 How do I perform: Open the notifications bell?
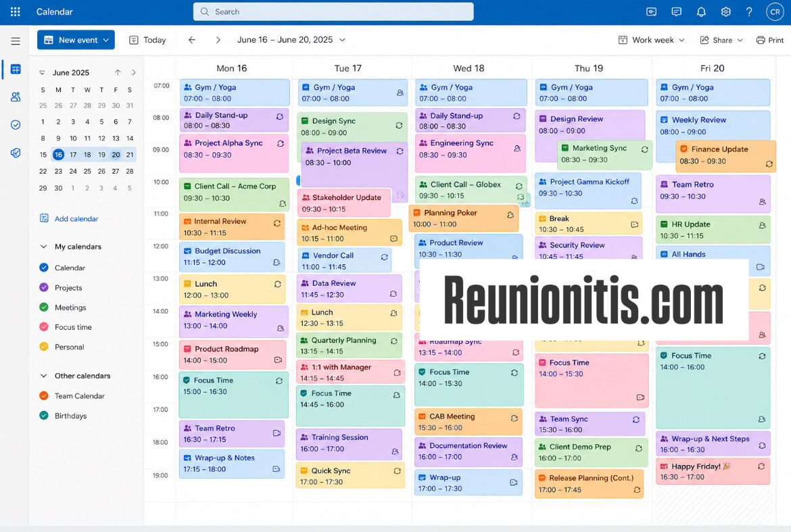click(x=701, y=11)
